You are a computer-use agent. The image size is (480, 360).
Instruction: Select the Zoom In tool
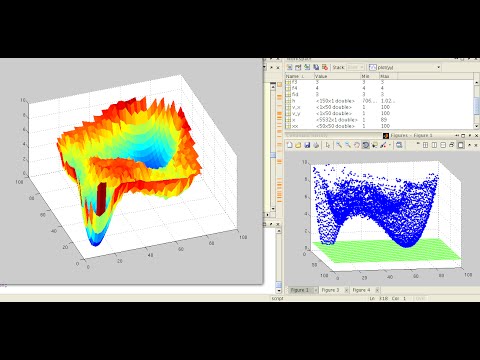point(339,145)
